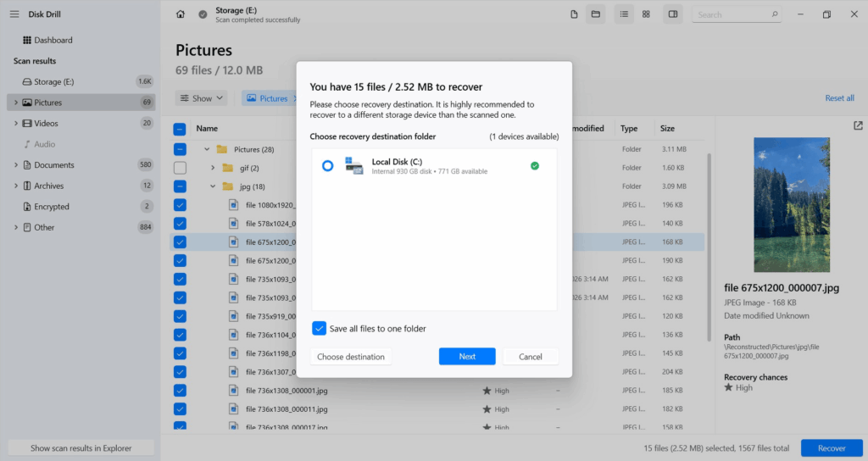The image size is (868, 461).
Task: Click the Audio note icon in sidebar
Action: pos(26,144)
